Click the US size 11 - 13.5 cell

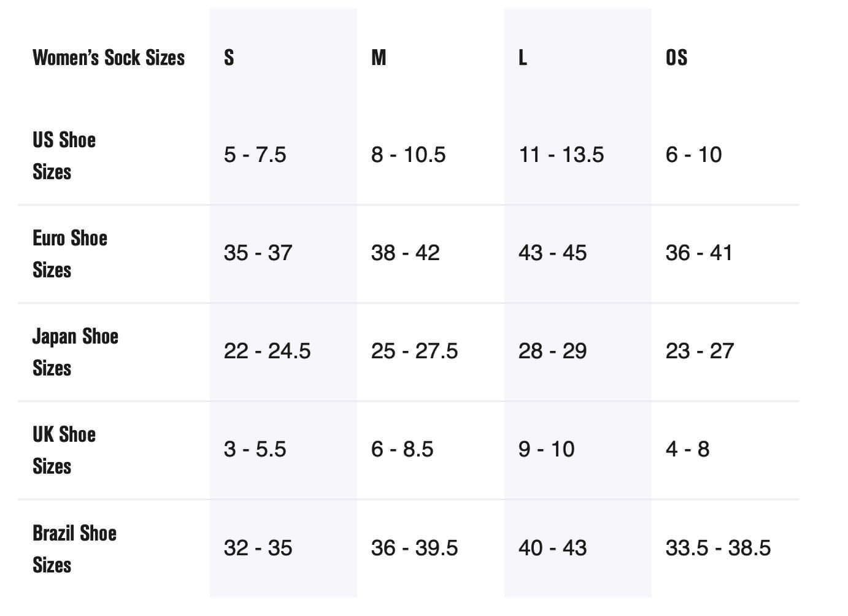coord(561,155)
